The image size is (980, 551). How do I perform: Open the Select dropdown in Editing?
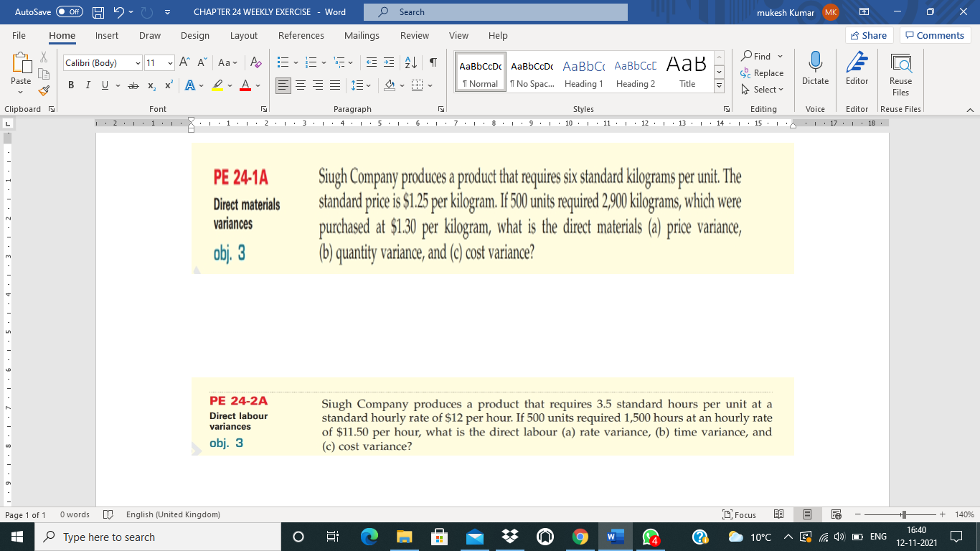[762, 90]
